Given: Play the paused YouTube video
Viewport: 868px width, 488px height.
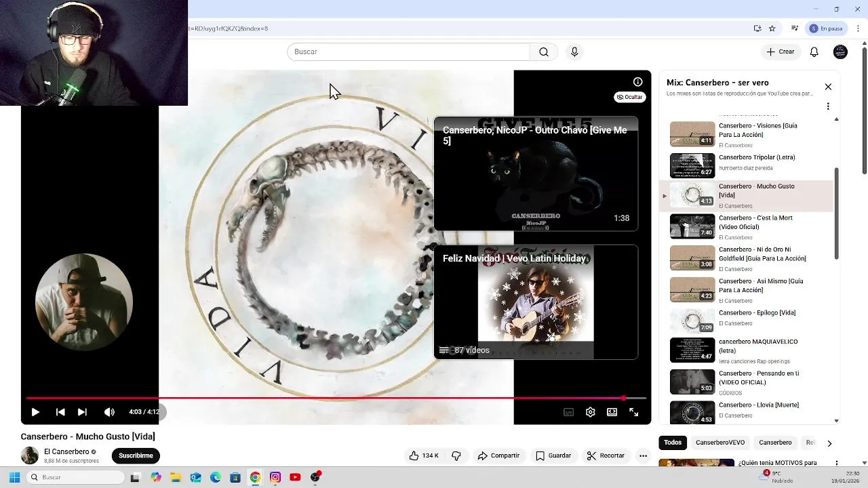Looking at the screenshot, I should pos(35,412).
